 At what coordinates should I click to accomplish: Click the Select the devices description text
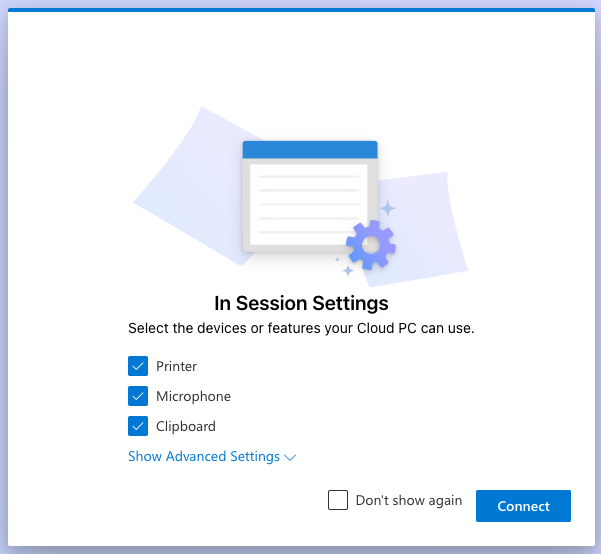coord(301,328)
